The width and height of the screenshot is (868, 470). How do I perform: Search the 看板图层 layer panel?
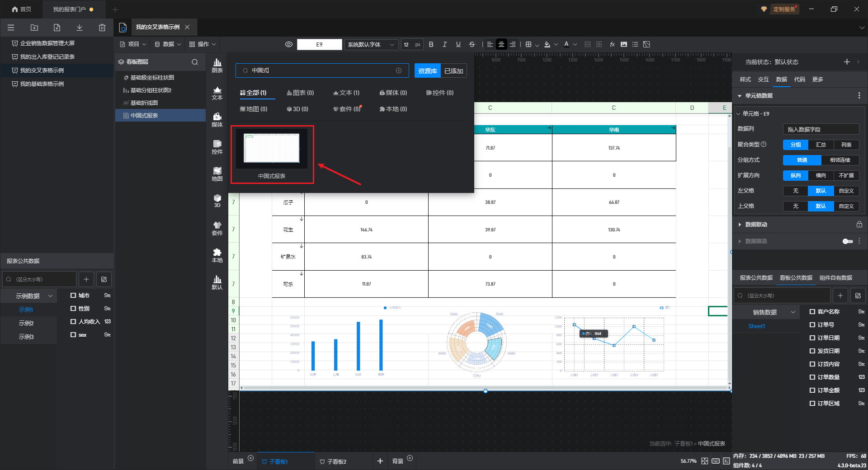195,62
